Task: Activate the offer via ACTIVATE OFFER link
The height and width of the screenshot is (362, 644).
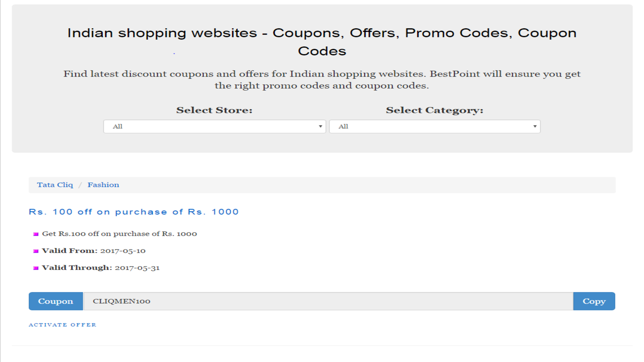Action: 62,324
